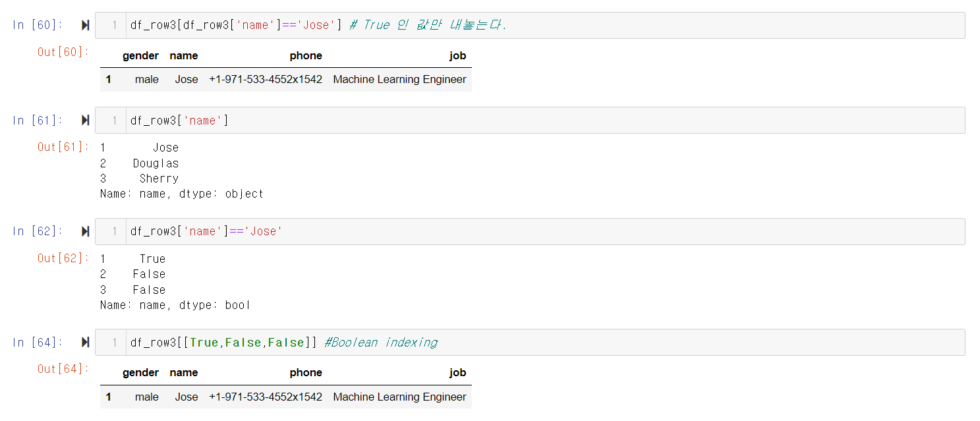This screenshot has width=980, height=421.
Task: Click phone number cell in Out[64] table
Action: pyautogui.click(x=266, y=397)
